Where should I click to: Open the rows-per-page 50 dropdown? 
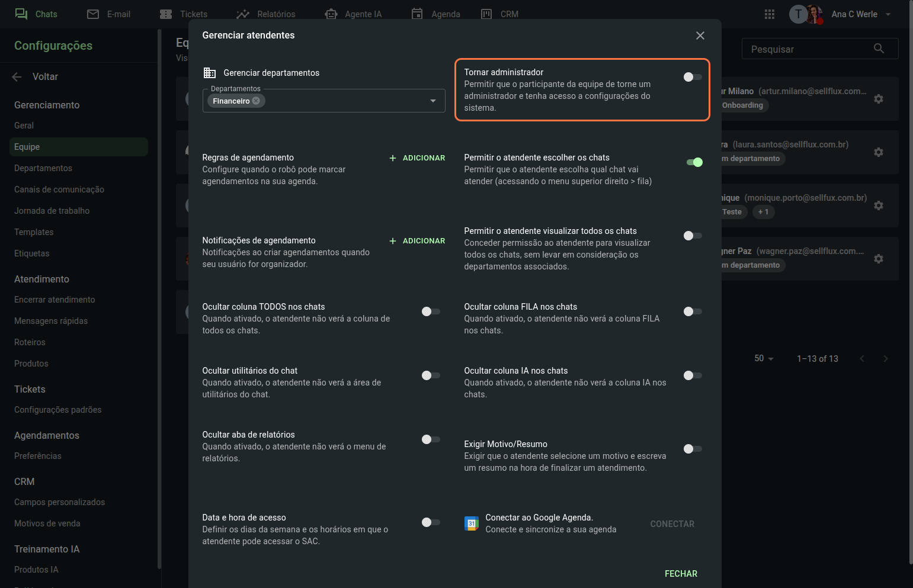coord(764,359)
